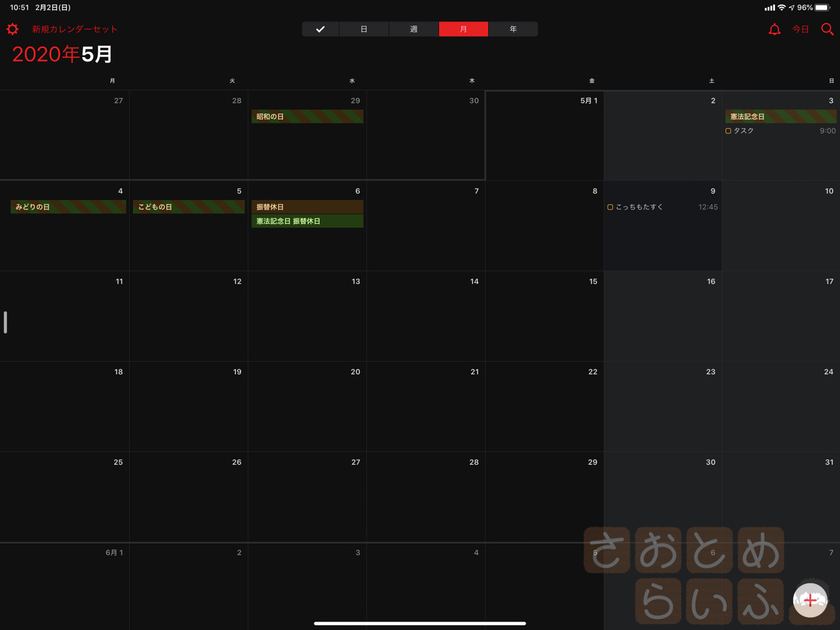Check the こっちもたすく task checkbox
Viewport: 840px width, 630px height.
610,207
